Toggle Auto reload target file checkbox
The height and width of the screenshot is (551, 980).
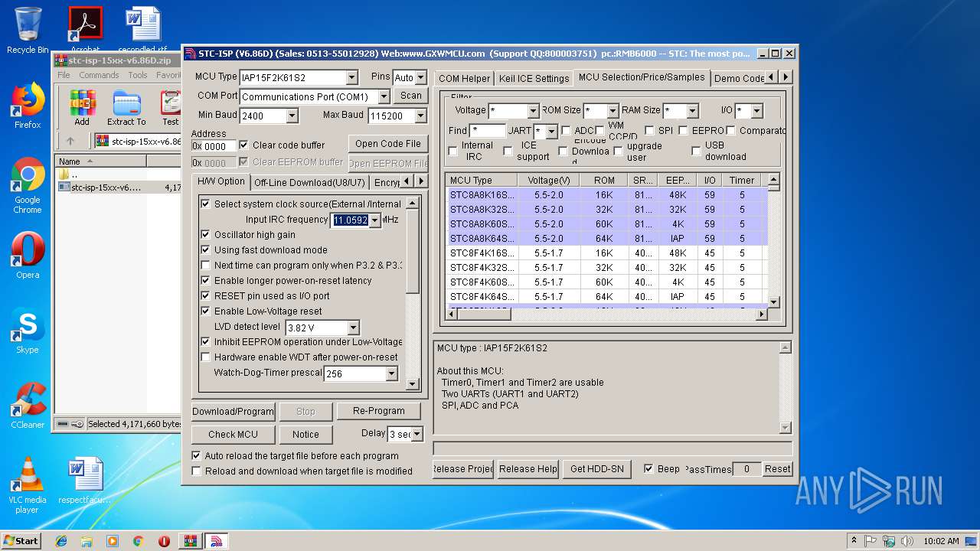(197, 455)
